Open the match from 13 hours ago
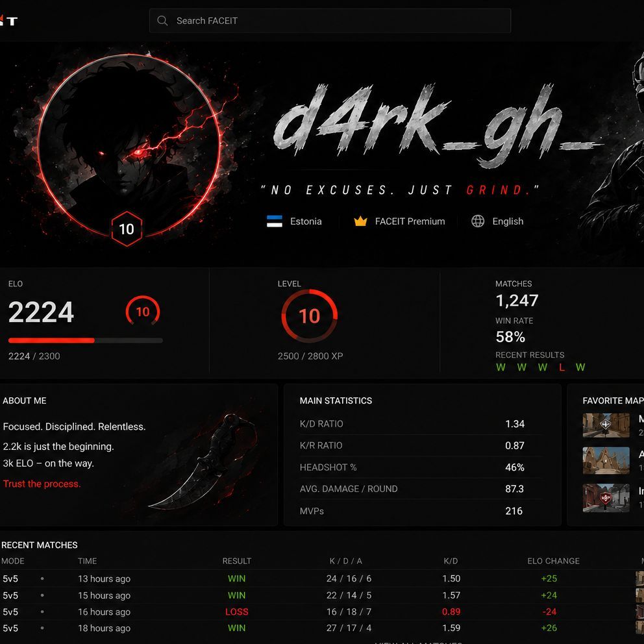This screenshot has height=644, width=644. click(322, 578)
